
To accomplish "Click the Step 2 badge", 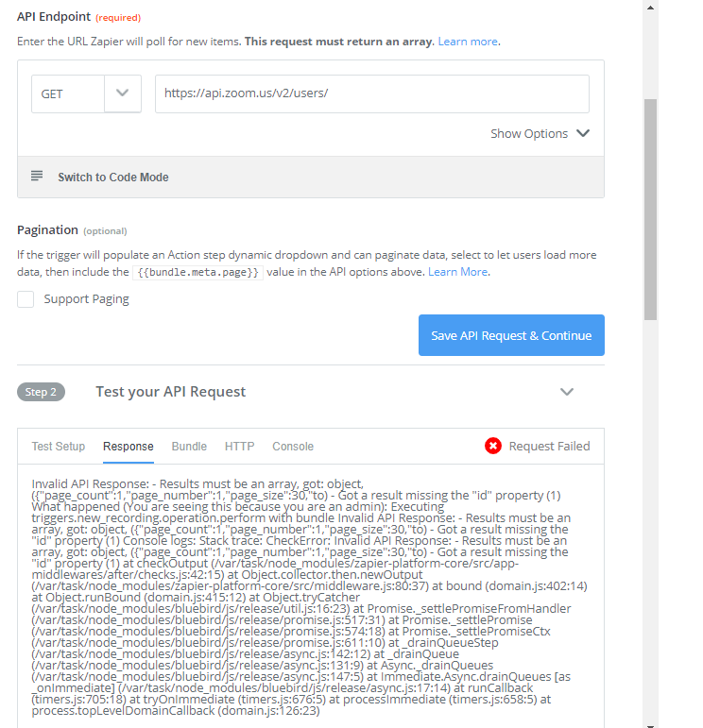I will coord(41,392).
